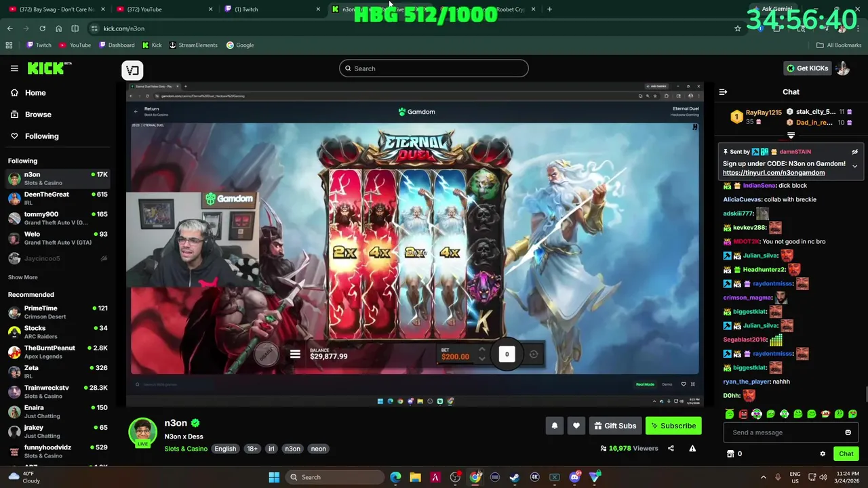
Task: Open chat settings gear
Action: tap(823, 453)
